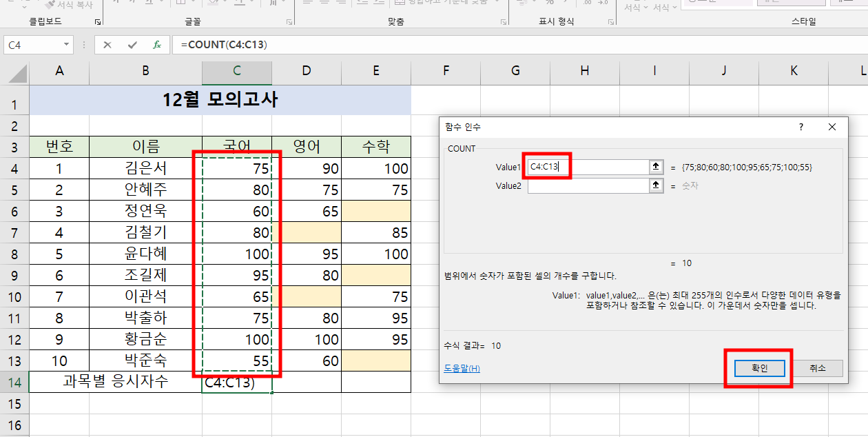Screen dimensions: 868x437
Task: Open the 클립보드 group dialog launcher
Action: (x=97, y=22)
